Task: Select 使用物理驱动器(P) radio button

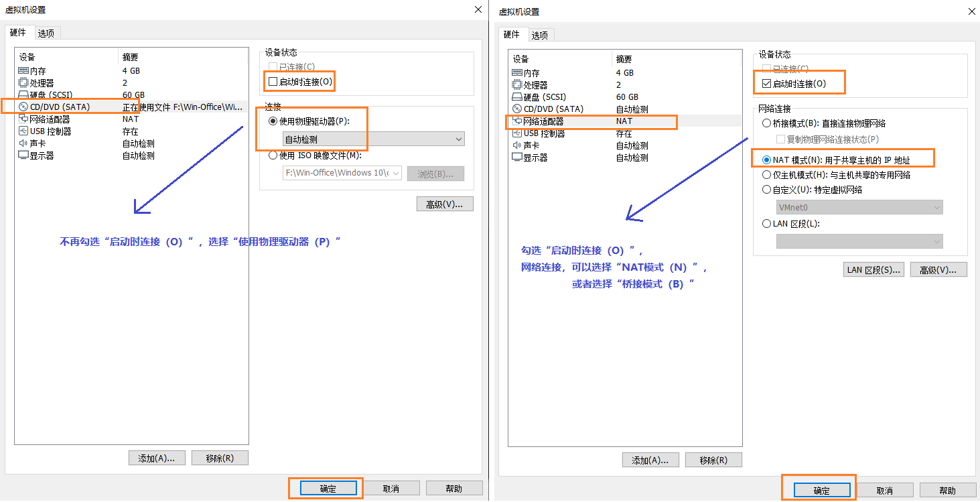Action: (x=273, y=121)
